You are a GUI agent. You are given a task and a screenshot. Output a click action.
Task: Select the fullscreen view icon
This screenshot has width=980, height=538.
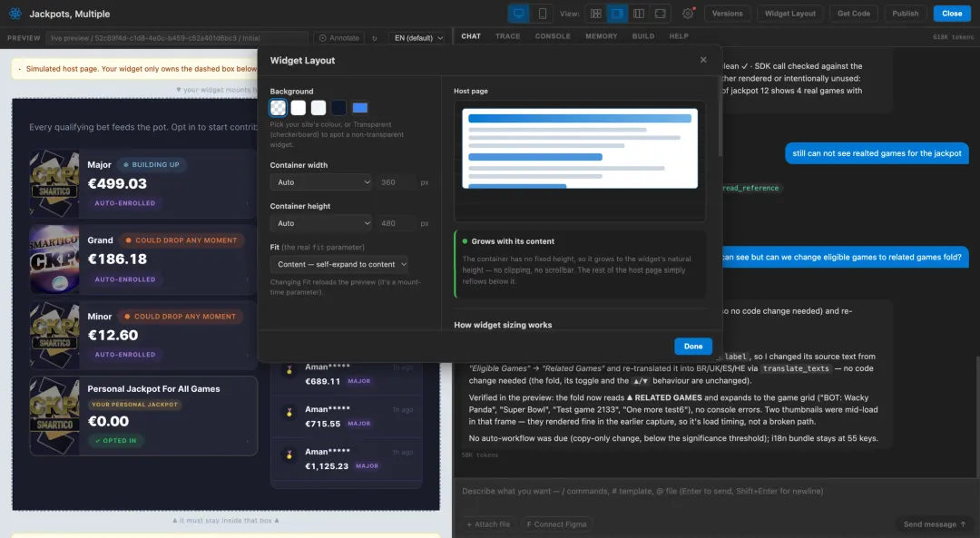tap(660, 13)
